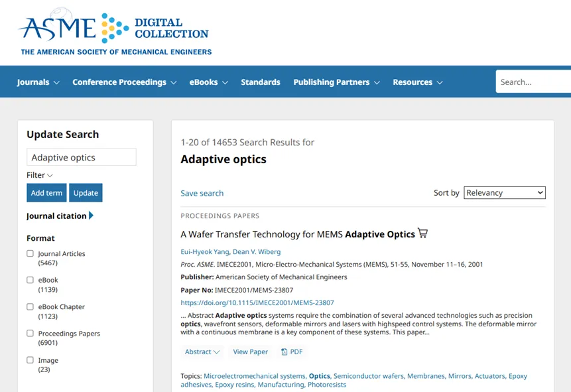
Task: Click the Add term button
Action: coord(46,193)
